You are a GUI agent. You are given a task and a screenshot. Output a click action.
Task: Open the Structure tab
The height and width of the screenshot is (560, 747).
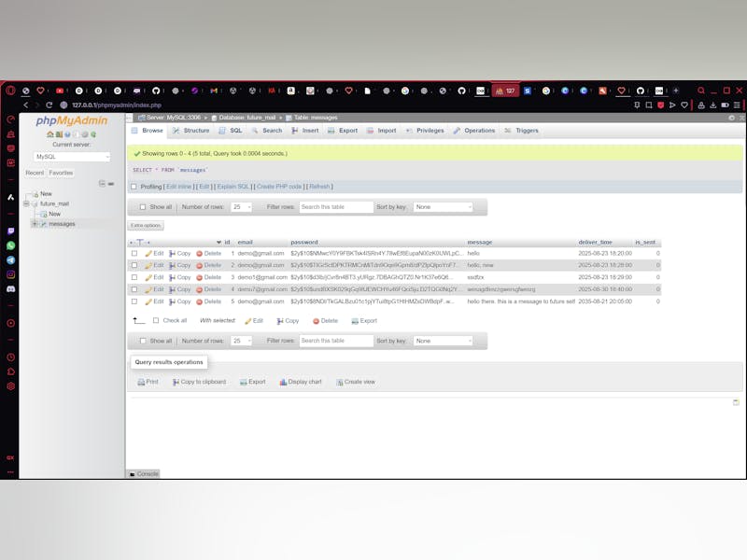pyautogui.click(x=191, y=131)
